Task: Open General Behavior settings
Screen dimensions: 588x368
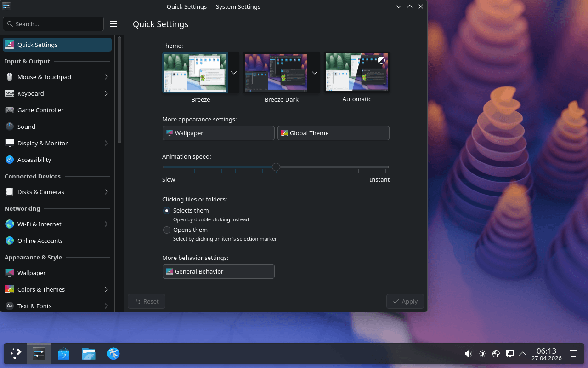Action: (218, 271)
